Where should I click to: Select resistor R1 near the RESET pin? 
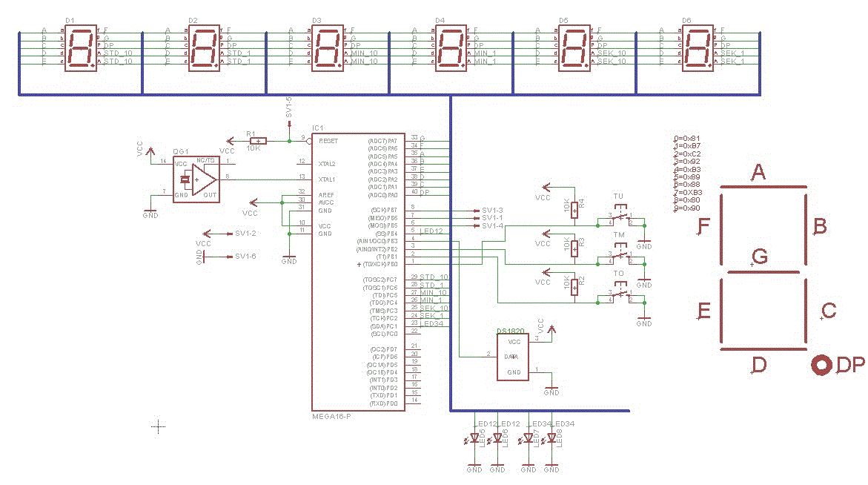coord(258,141)
